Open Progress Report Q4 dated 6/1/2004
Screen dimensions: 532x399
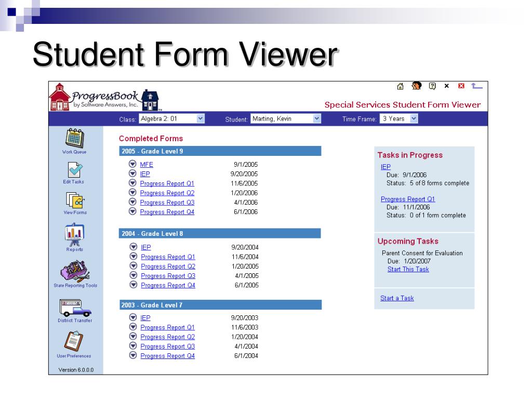coord(168,356)
